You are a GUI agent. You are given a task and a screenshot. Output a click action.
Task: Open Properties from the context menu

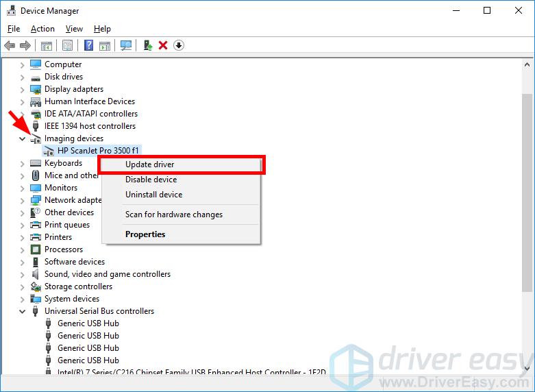coord(145,234)
